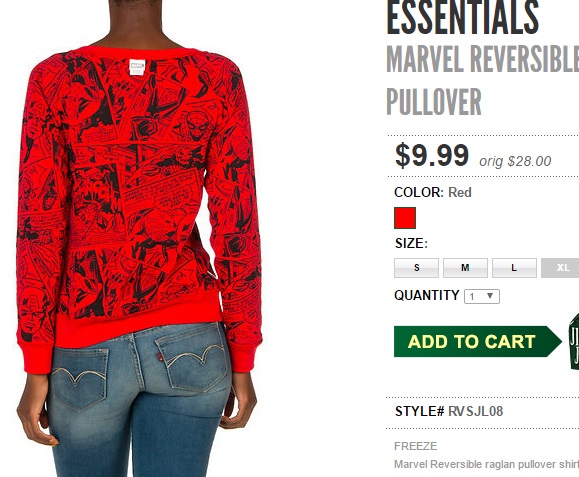
Task: Click the QUANTITY label
Action: tap(426, 295)
